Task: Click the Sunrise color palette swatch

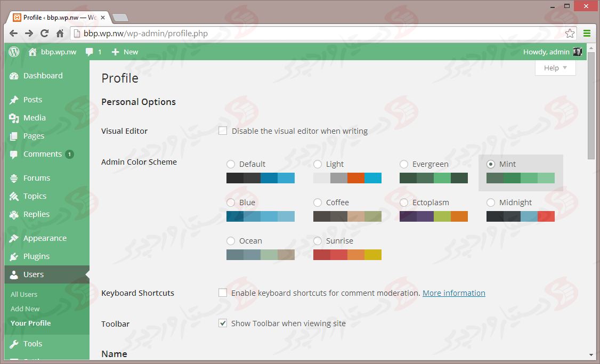Action: [x=347, y=255]
